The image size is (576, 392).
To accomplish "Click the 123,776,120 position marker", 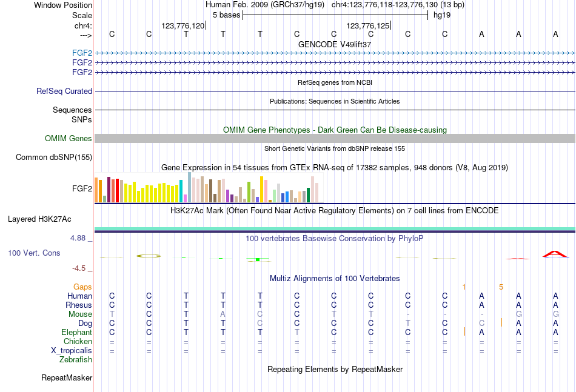I will (x=183, y=25).
